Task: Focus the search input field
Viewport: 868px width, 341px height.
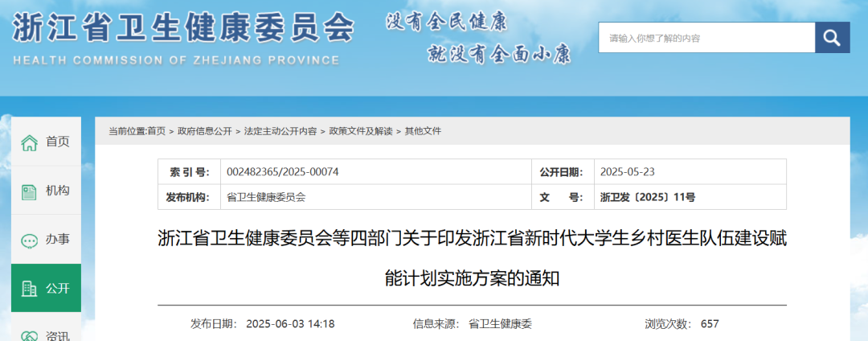Action: pyautogui.click(x=706, y=38)
